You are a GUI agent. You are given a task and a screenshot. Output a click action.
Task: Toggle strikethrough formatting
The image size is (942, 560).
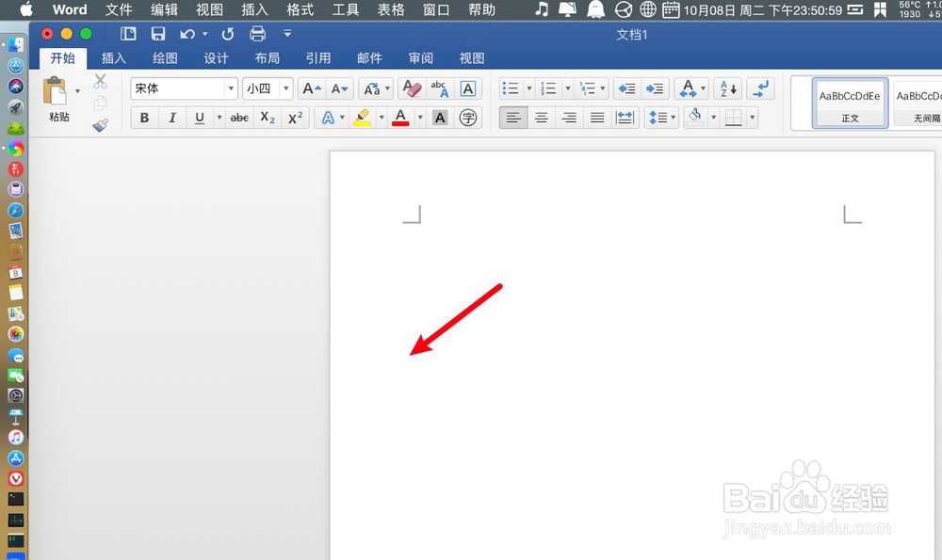pyautogui.click(x=239, y=118)
